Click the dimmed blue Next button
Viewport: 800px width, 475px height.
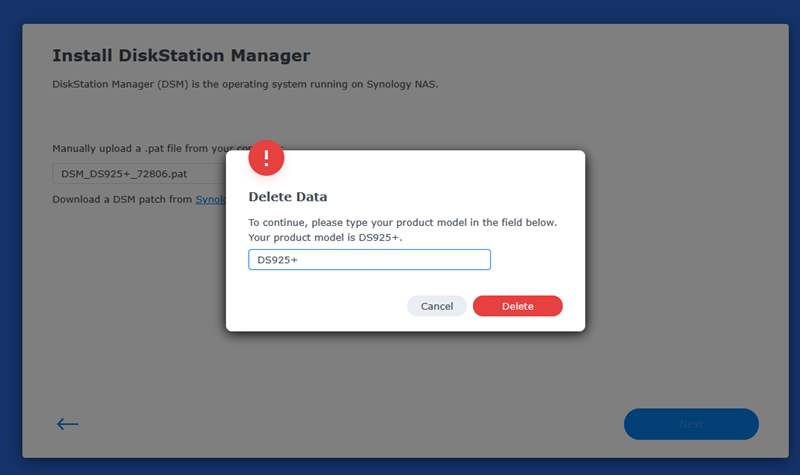click(691, 424)
